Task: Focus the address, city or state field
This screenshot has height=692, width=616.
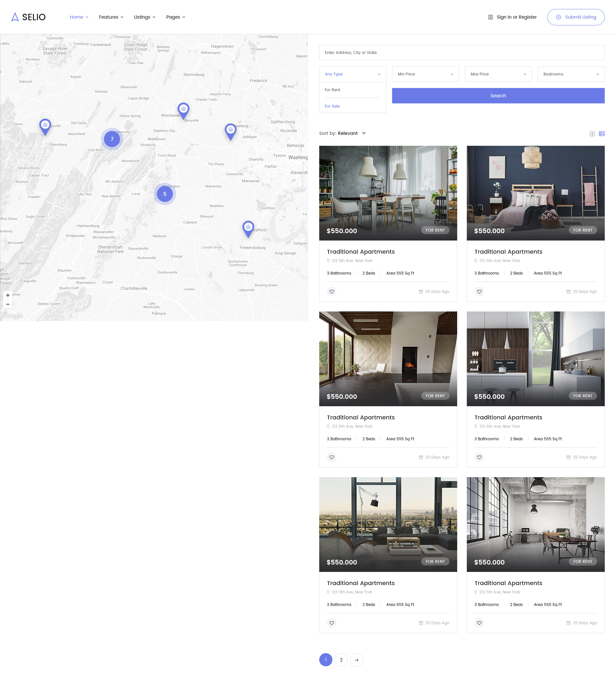Action: pyautogui.click(x=461, y=52)
